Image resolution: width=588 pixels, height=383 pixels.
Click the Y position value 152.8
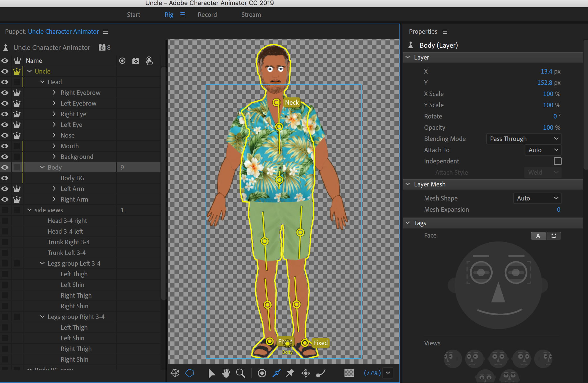[545, 83]
